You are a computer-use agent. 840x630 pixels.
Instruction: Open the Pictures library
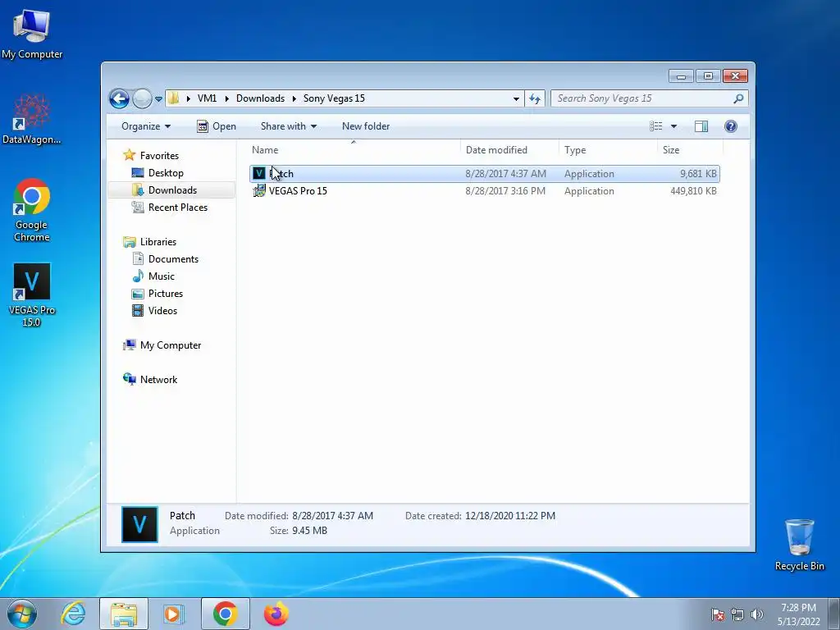point(166,294)
